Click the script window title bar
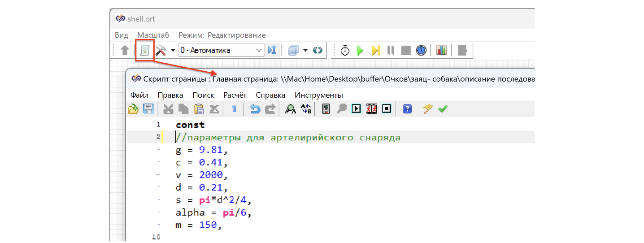 pos(330,79)
